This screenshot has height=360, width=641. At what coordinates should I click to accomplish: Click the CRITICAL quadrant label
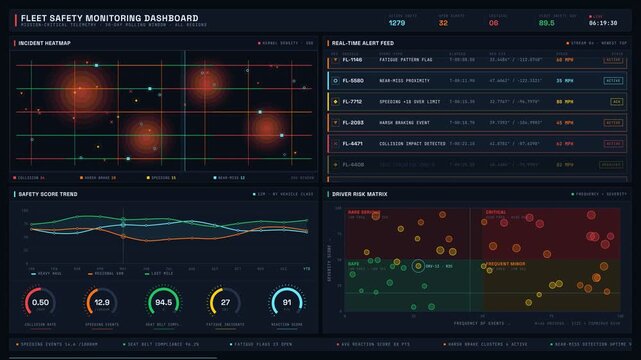(x=496, y=212)
